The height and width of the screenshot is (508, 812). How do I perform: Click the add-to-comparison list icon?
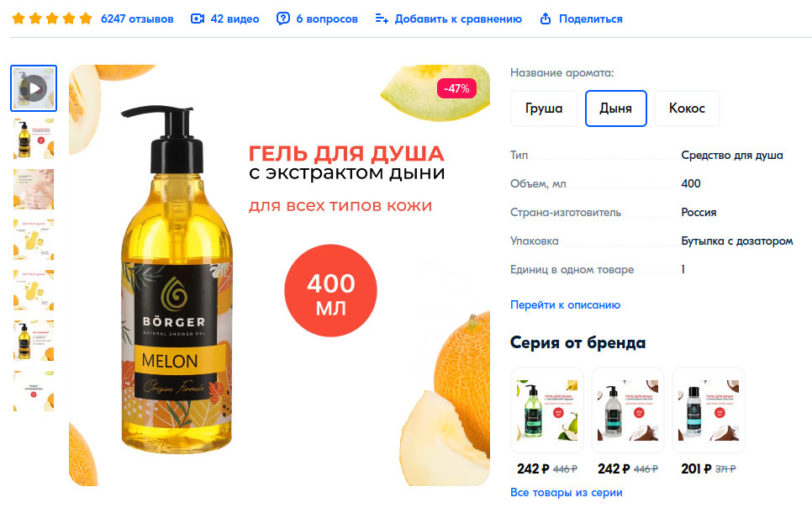(382, 19)
